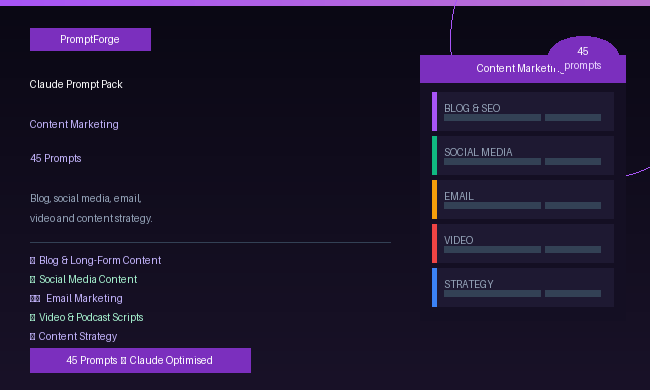Click the icon before 'Email Marketing'
Screen dimensions: 650x390
[x=35, y=299]
